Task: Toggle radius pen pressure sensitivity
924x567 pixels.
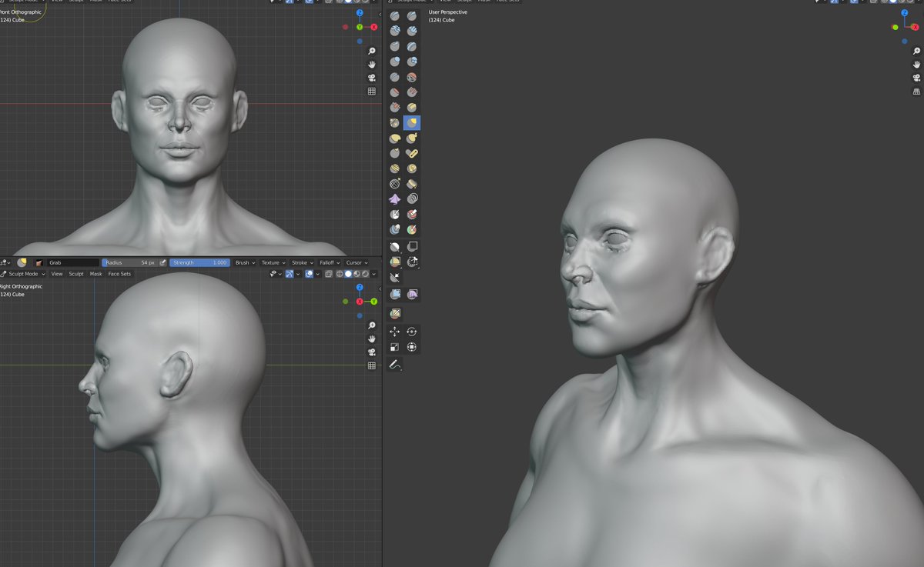Action: (x=163, y=263)
